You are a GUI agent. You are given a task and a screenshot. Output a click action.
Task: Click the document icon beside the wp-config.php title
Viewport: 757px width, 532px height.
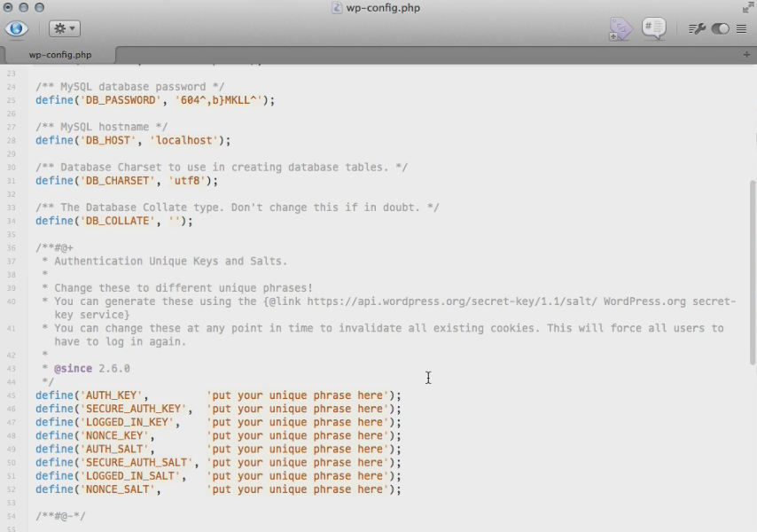click(337, 8)
